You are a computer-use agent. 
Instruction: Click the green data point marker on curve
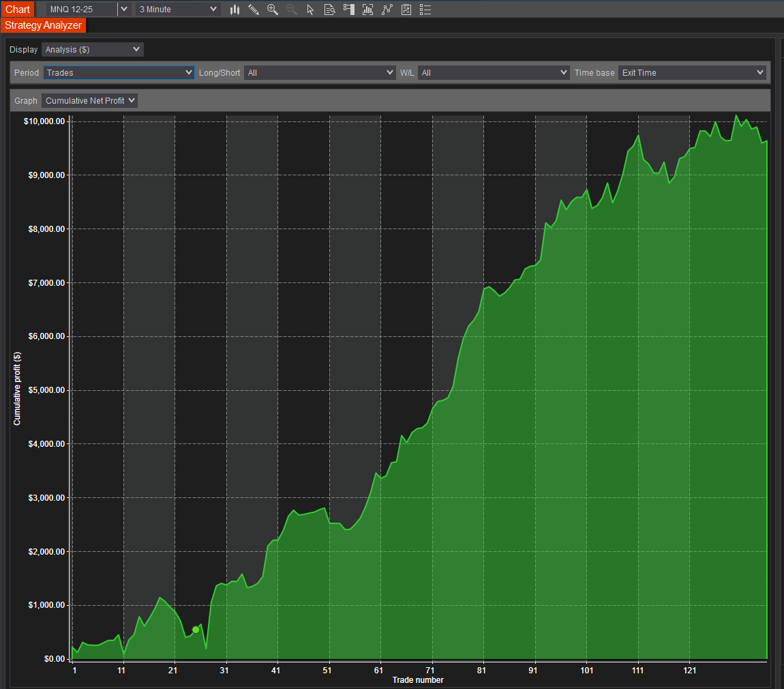pos(196,630)
